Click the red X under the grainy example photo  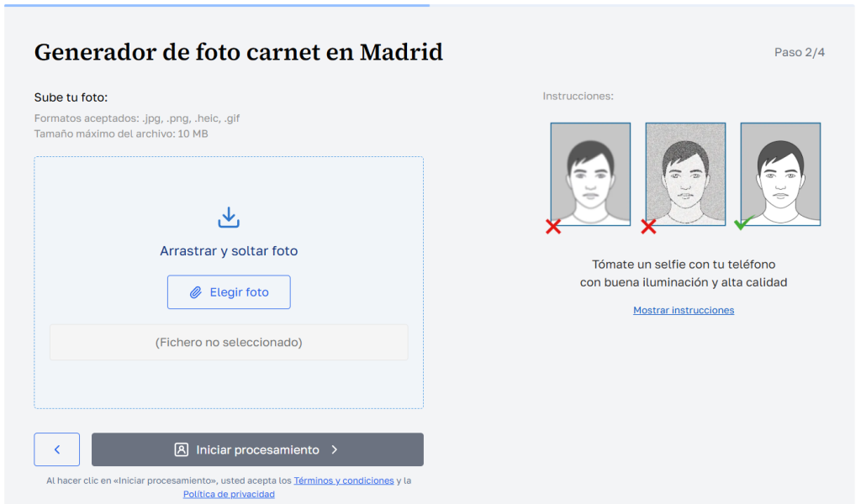648,226
